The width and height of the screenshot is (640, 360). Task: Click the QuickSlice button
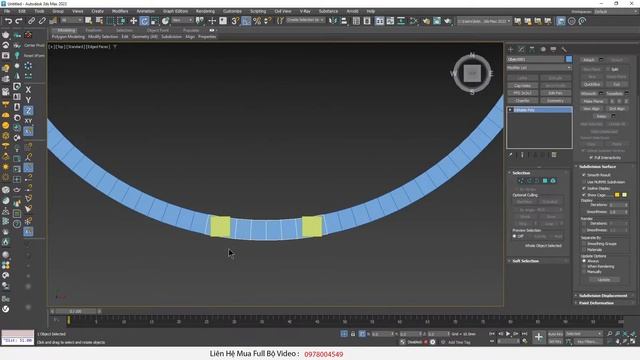click(592, 84)
